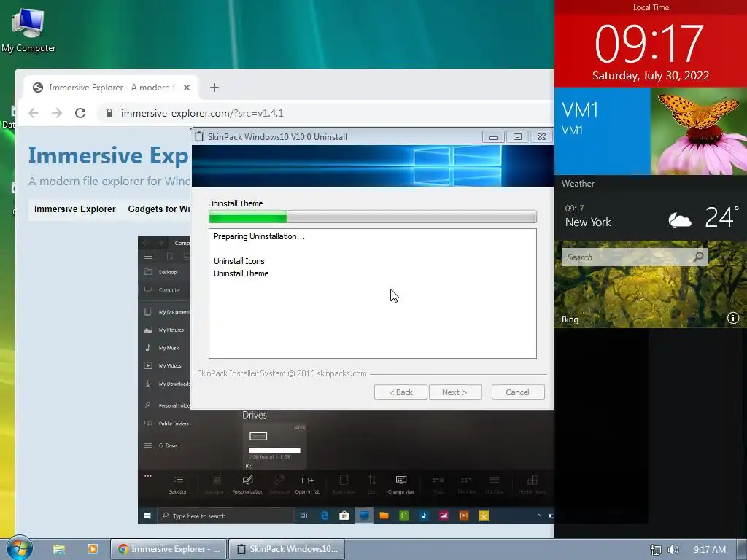Image resolution: width=747 pixels, height=560 pixels.
Task: Click the SkinPack uninstaller title bar icon
Action: coord(199,136)
